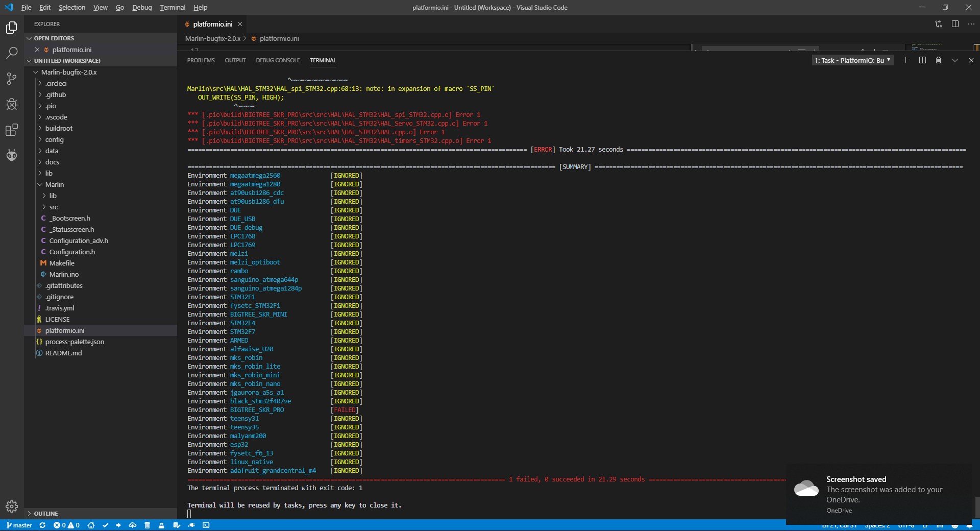Screen dimensions: 980x531
Task: Close the platformio.ini editor tab
Action: 240,24
